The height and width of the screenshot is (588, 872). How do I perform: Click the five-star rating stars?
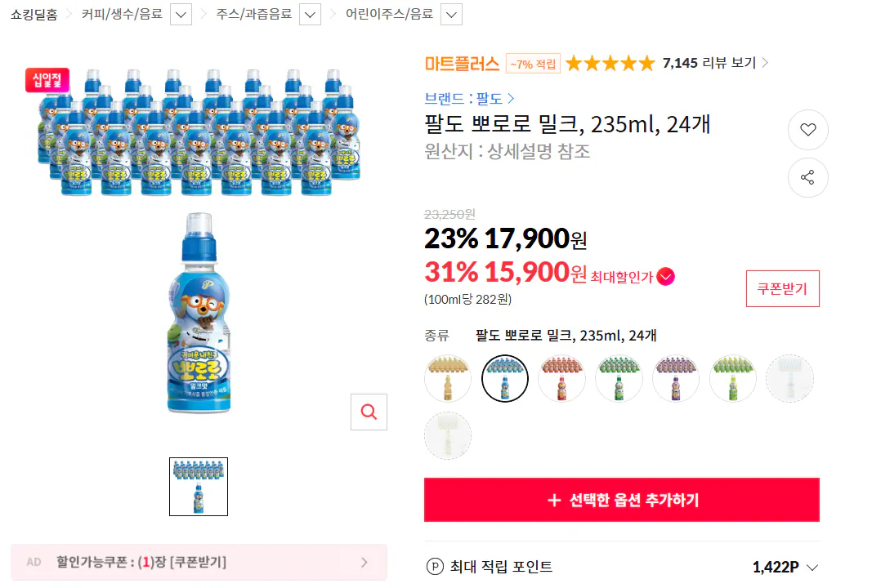610,62
